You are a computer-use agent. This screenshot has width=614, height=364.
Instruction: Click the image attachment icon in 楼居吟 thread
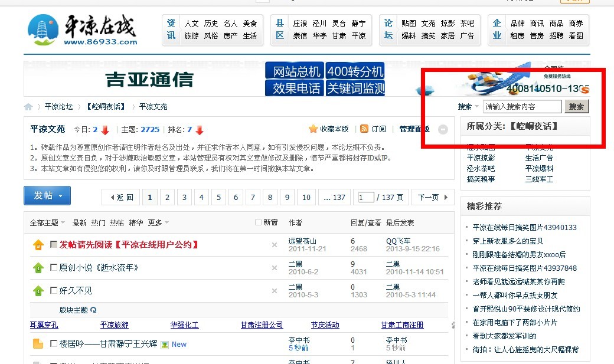(165, 345)
